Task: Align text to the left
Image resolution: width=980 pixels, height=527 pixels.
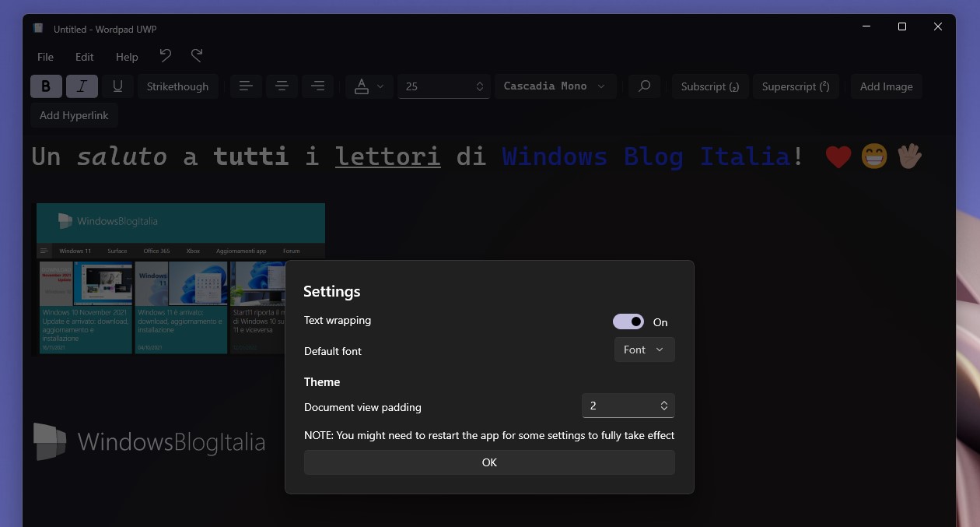Action: [246, 86]
